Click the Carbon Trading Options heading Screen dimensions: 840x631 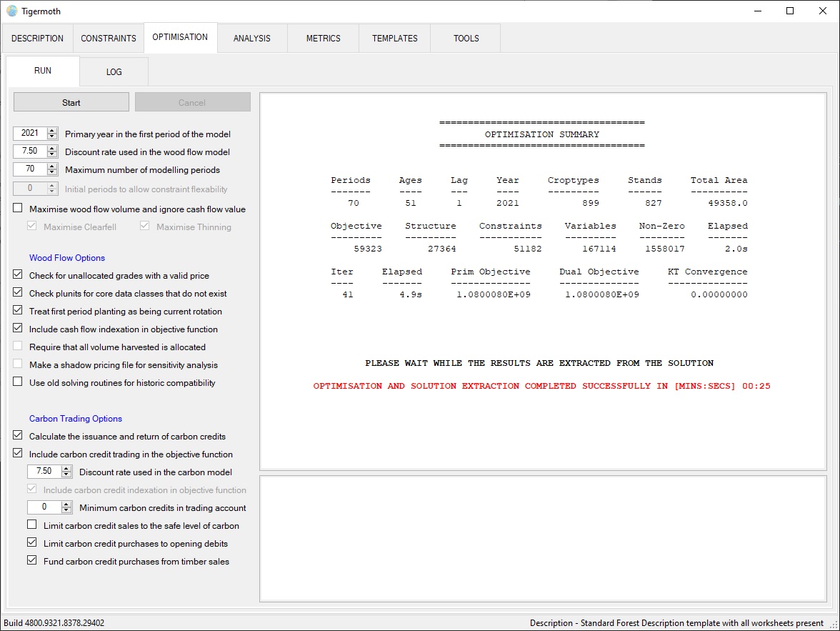[x=76, y=419]
